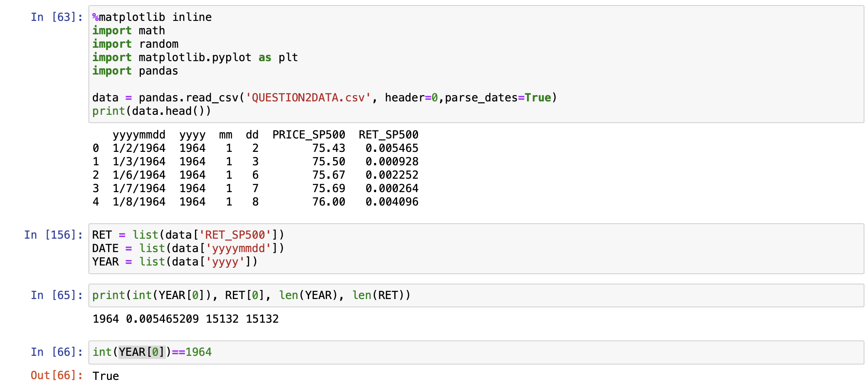The height and width of the screenshot is (387, 868).
Task: Select the In [156] cell prompt
Action: pyautogui.click(x=53, y=235)
